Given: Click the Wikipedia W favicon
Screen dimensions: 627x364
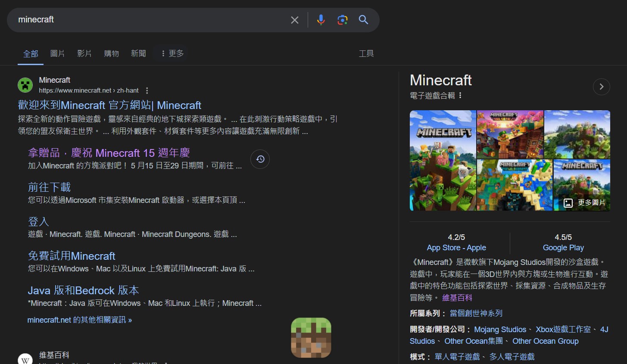Looking at the screenshot, I should pos(25,360).
